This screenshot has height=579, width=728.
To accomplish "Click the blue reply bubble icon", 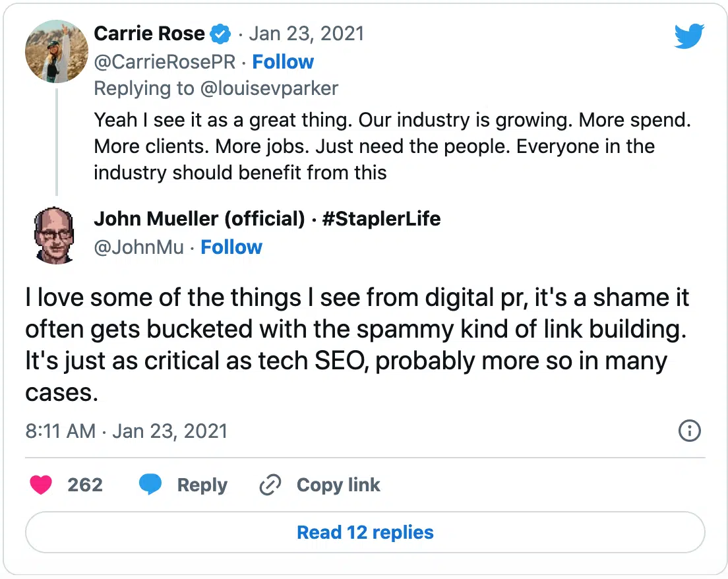I will [x=150, y=485].
